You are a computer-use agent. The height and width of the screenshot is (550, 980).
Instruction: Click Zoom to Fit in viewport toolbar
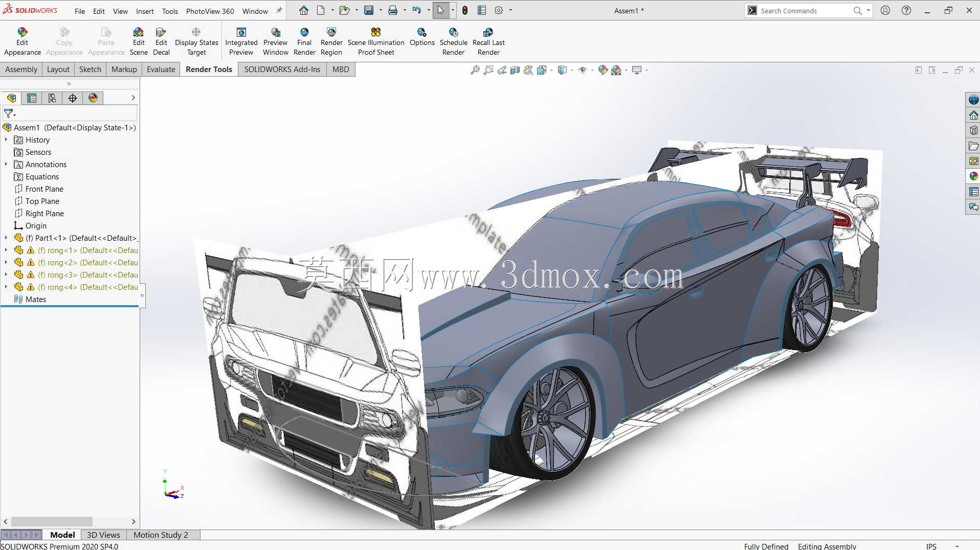[x=475, y=70]
